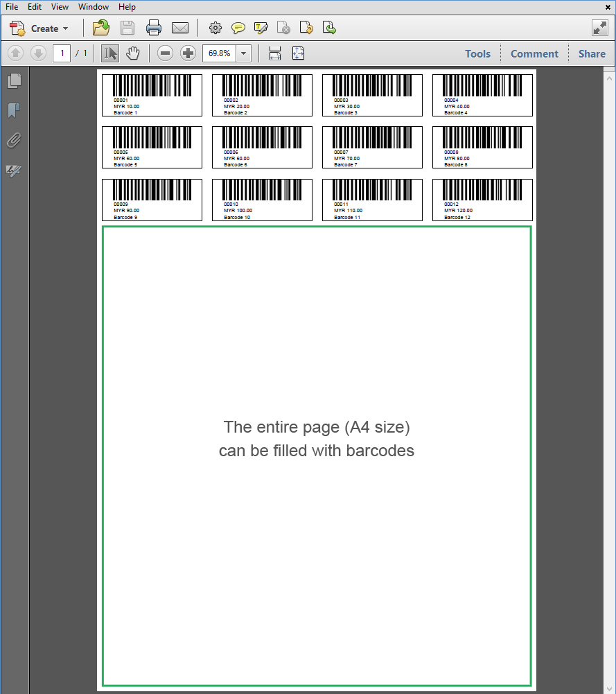Select the highlight text tool
This screenshot has height=694, width=616.
pyautogui.click(x=261, y=28)
